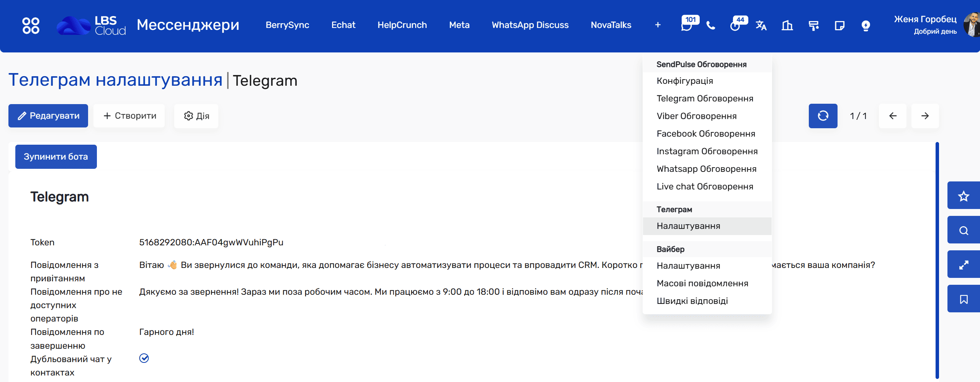Open the Дія actions dropdown
The image size is (980, 382).
[x=196, y=116]
